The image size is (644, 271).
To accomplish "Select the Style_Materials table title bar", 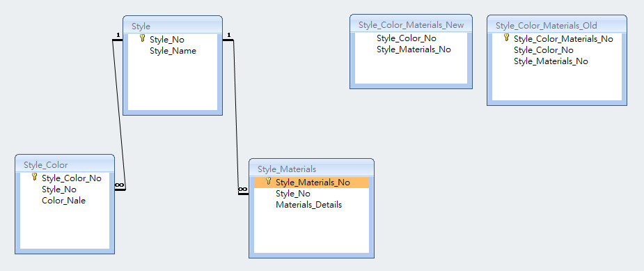I will click(x=311, y=169).
